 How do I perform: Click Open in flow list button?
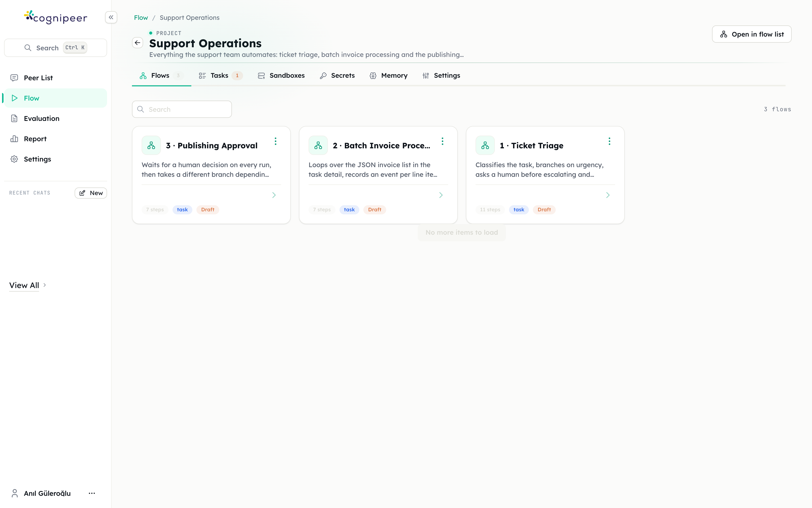pyautogui.click(x=752, y=34)
